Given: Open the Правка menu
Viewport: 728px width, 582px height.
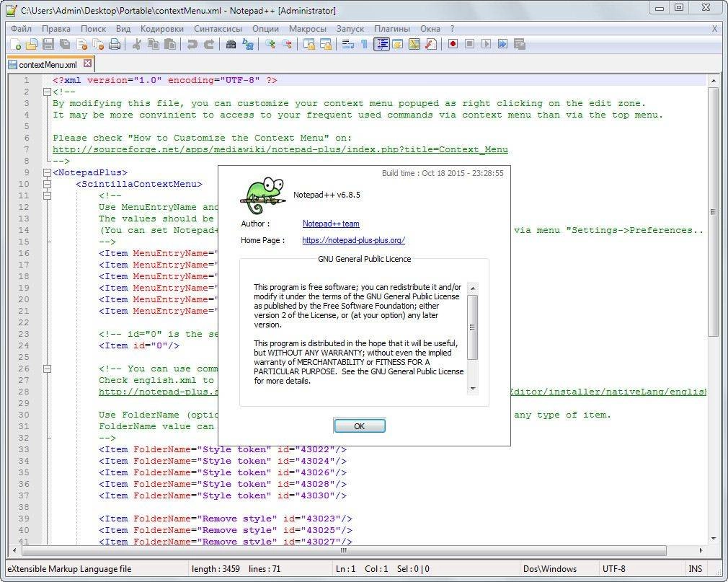Looking at the screenshot, I should [56, 29].
